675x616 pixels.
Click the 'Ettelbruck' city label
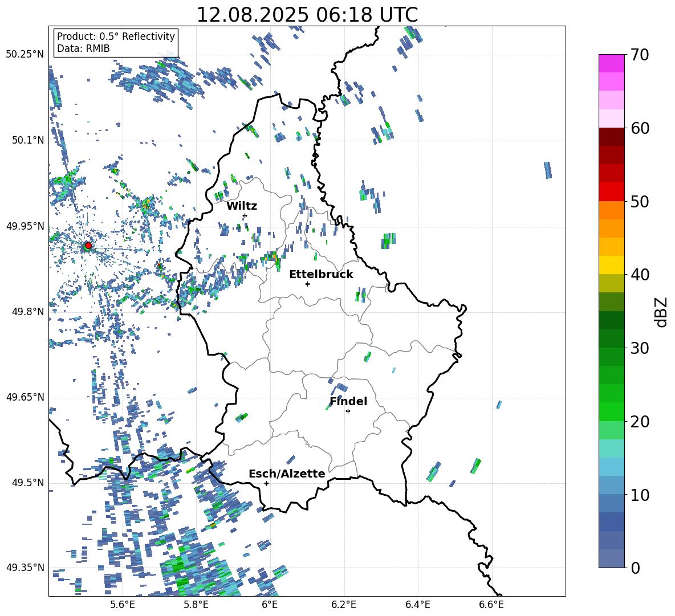point(321,275)
